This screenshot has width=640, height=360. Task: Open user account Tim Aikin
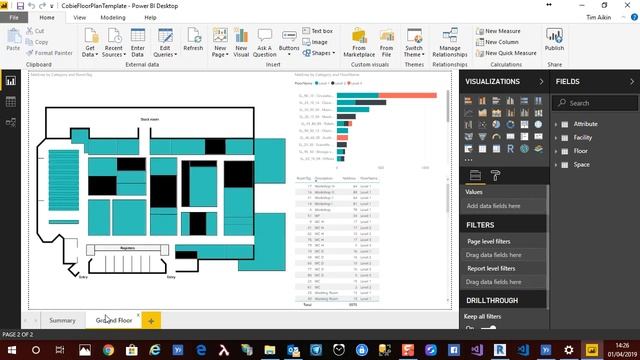599,18
